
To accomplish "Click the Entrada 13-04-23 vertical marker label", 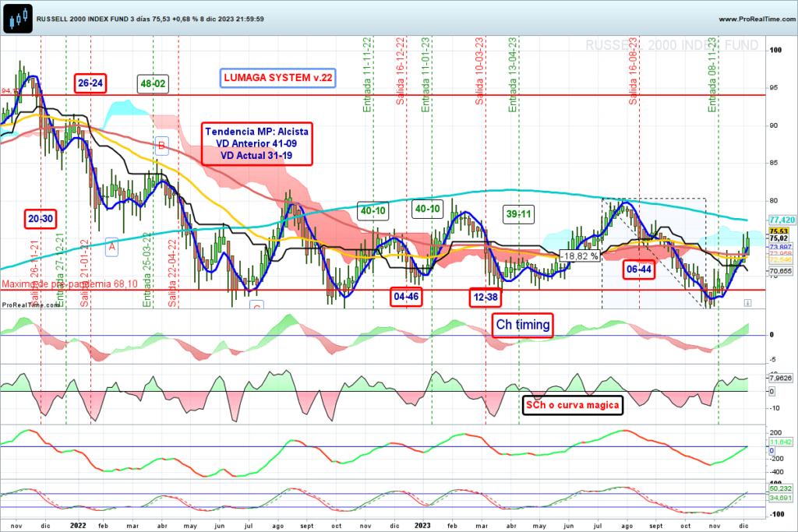I will pos(513,75).
